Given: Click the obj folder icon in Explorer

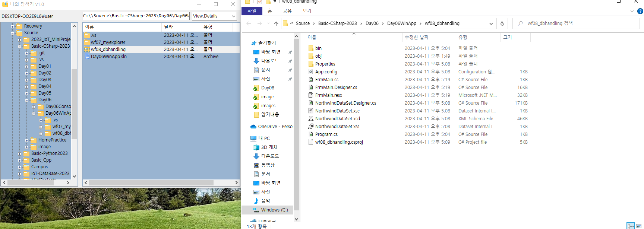Looking at the screenshot, I should [x=311, y=56].
